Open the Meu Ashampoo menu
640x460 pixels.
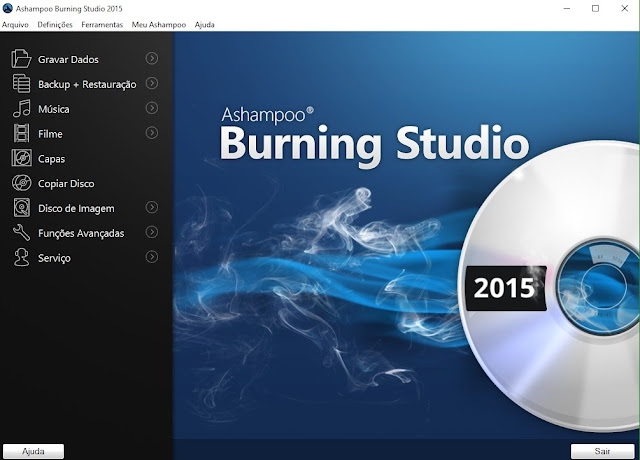click(x=159, y=25)
